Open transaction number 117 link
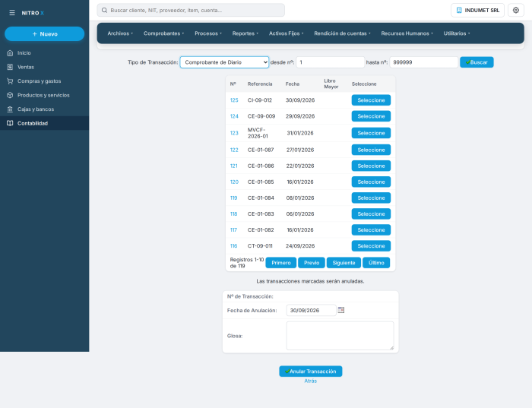 coord(233,230)
